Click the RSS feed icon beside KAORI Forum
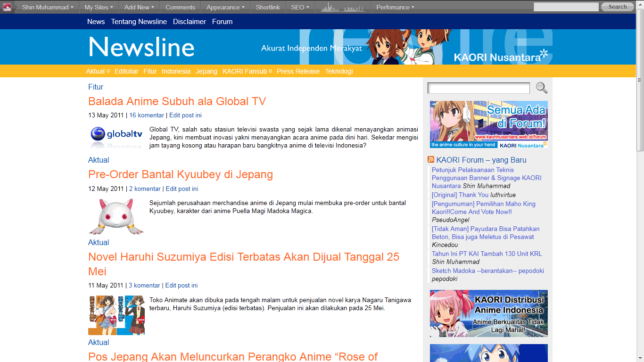This screenshot has height=362, width=644. 431,160
